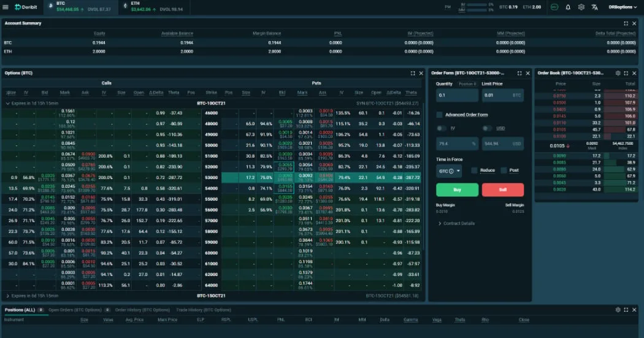Screen dimensions: 644x338
Task: Click the ETH coin icon in header
Action: 125,6
